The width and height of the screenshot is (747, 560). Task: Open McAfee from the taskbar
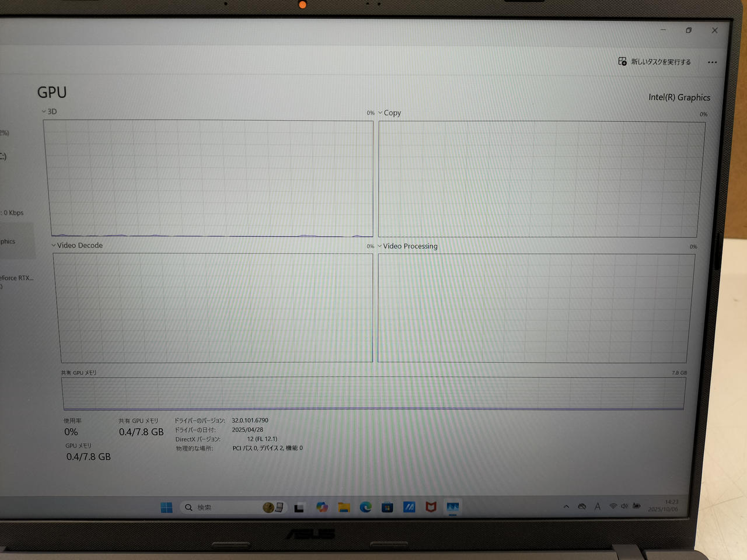coord(431,507)
